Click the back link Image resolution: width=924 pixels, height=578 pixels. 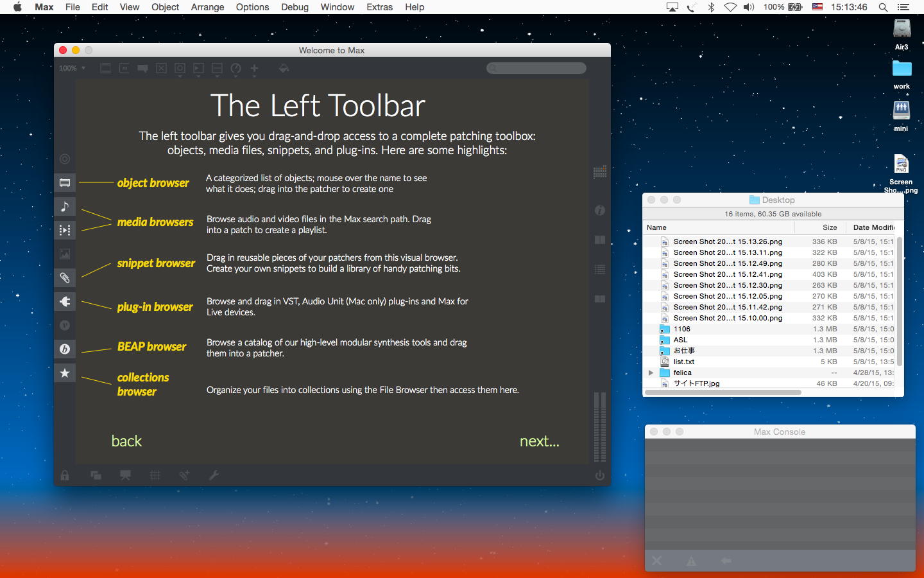coord(126,441)
